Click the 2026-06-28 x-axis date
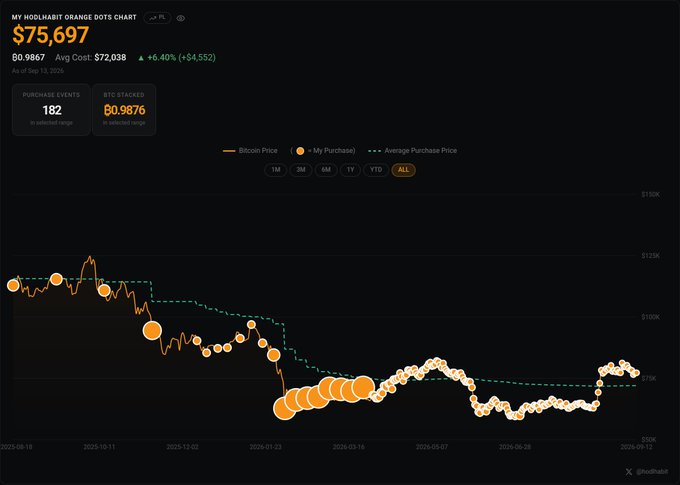Image resolution: width=680 pixels, height=485 pixels. click(x=515, y=447)
